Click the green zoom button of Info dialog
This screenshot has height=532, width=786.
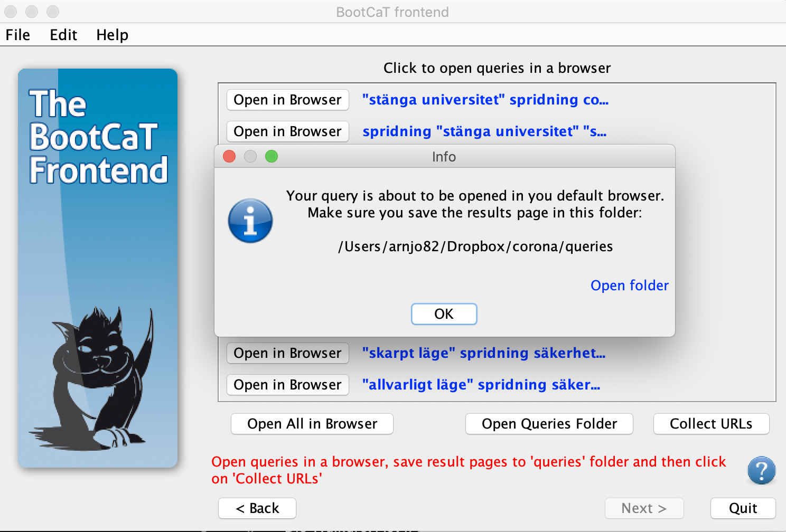272,156
